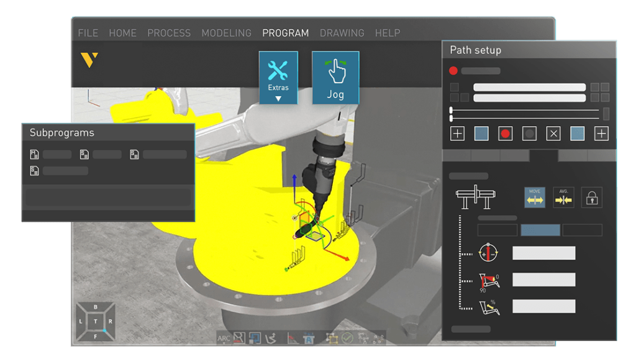Click the blue square next to right plus
636x364 pixels.
click(x=577, y=134)
